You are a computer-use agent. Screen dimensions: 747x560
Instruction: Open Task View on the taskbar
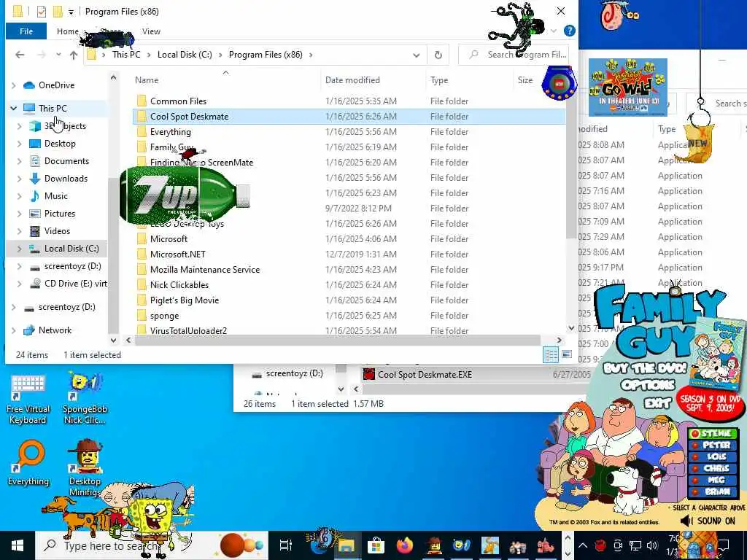[x=285, y=545]
